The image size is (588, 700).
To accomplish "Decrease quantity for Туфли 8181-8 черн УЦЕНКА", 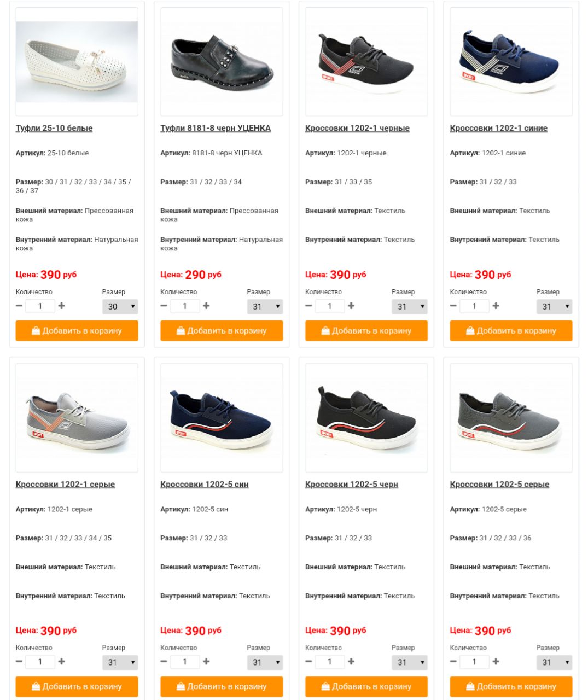I will (164, 306).
